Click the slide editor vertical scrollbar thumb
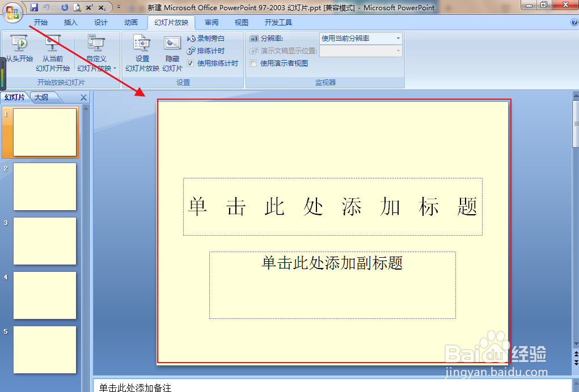 (576, 123)
